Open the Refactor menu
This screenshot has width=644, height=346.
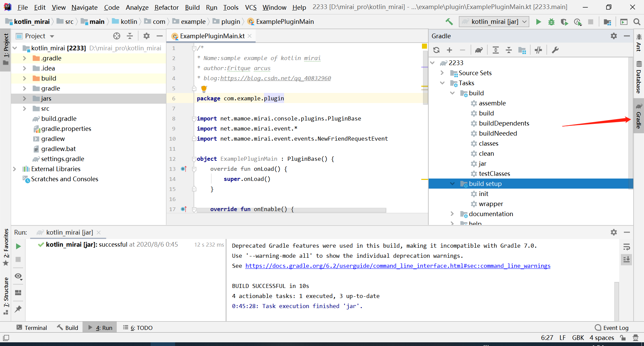coord(166,7)
